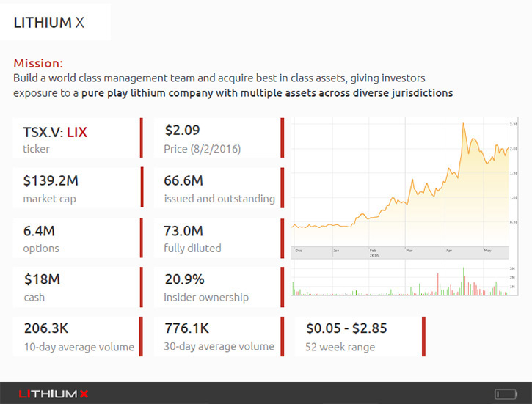
Task: Click the trading volume bar chart
Action: [x=401, y=279]
